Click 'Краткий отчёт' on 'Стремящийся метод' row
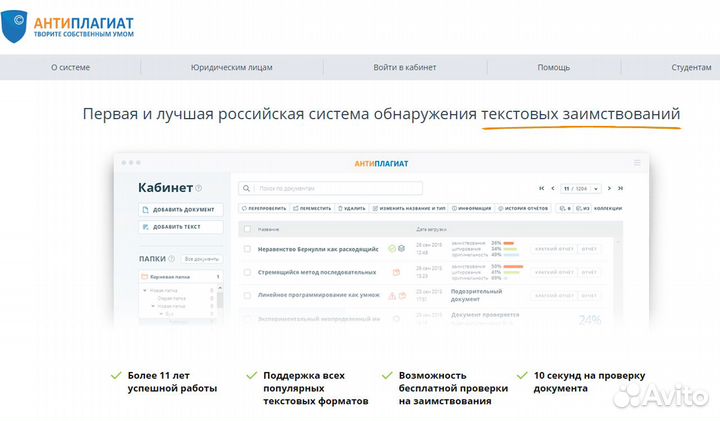The height and width of the screenshot is (421, 720). 553,272
